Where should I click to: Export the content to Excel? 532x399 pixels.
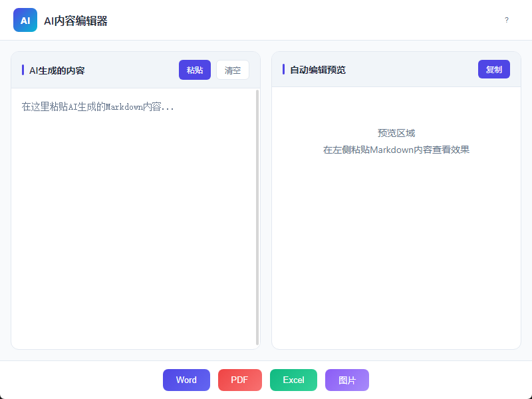[x=293, y=380]
